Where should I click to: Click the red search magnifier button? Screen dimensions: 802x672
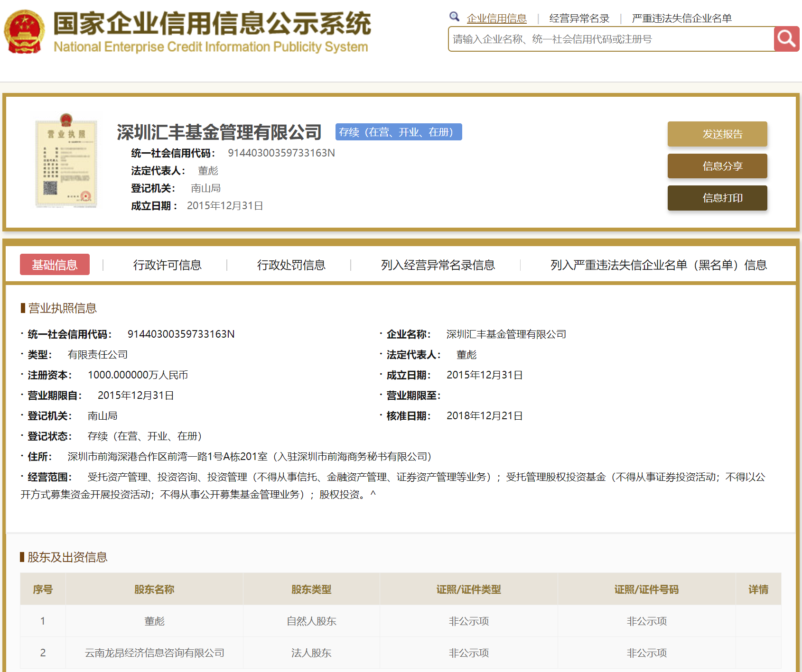coord(786,39)
